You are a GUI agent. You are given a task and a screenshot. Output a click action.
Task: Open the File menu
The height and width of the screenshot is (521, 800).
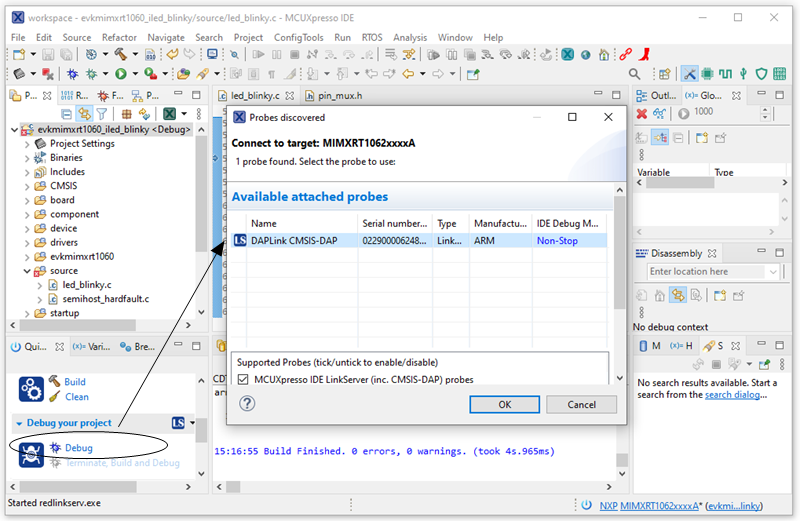(x=18, y=37)
